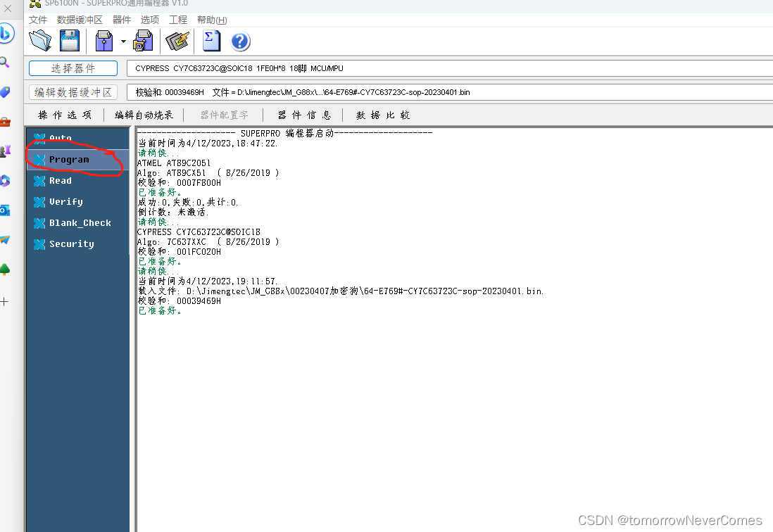
Task: Click the X icon beside Verify
Action: (x=39, y=202)
